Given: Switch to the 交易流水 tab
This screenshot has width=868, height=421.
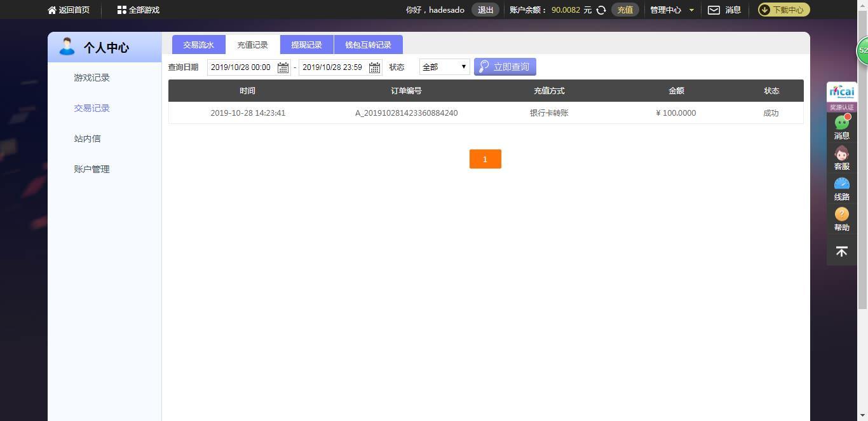Looking at the screenshot, I should point(198,45).
